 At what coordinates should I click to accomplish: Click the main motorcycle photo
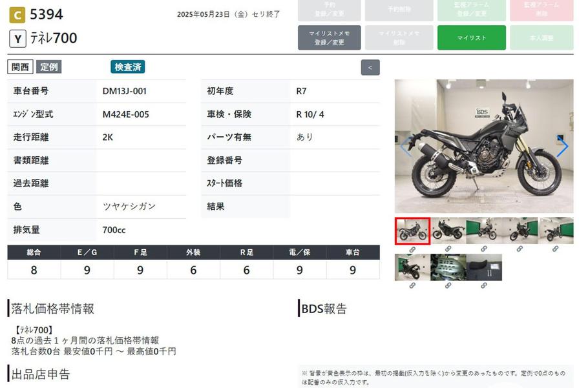(483, 147)
